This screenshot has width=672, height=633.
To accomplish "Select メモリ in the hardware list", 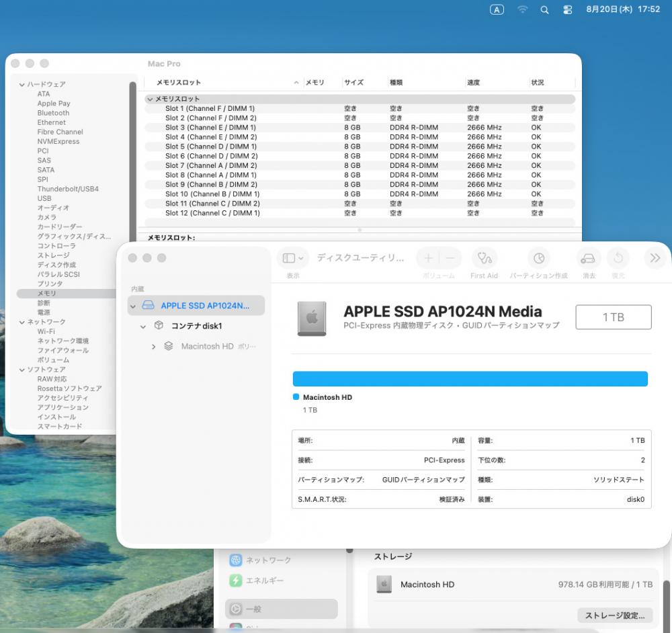I will (x=47, y=293).
